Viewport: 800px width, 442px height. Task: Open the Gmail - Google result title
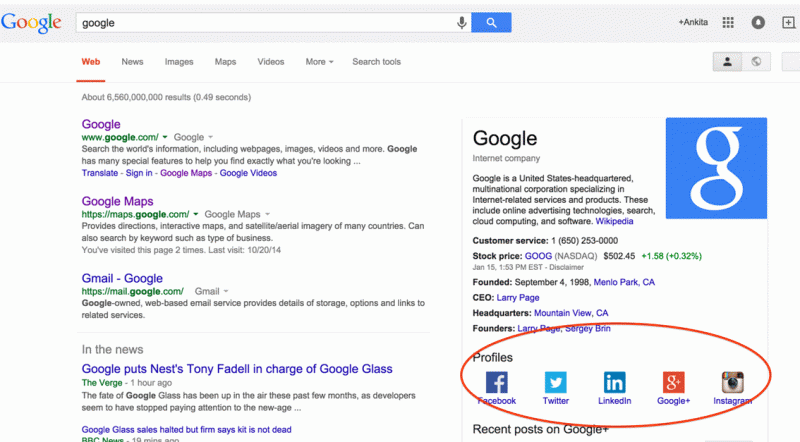point(122,278)
